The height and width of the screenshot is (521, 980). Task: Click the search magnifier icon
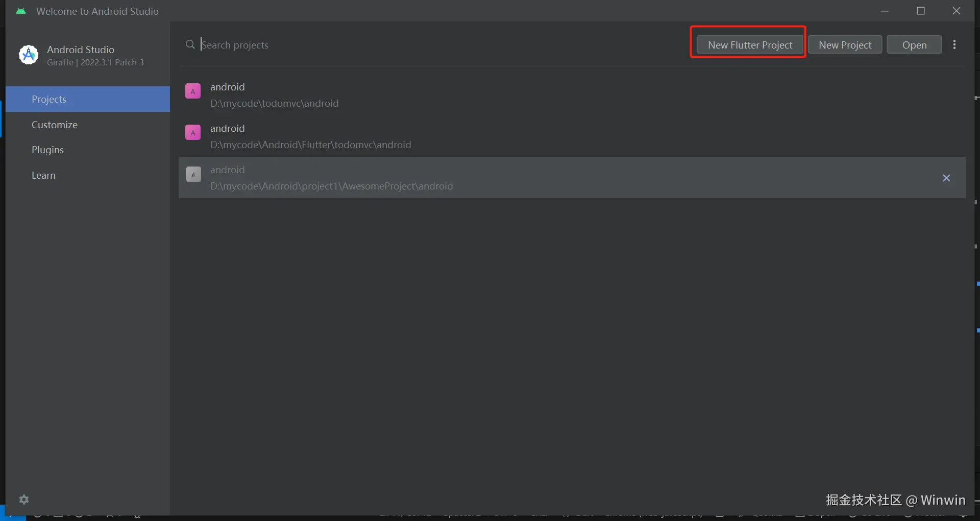pyautogui.click(x=190, y=45)
